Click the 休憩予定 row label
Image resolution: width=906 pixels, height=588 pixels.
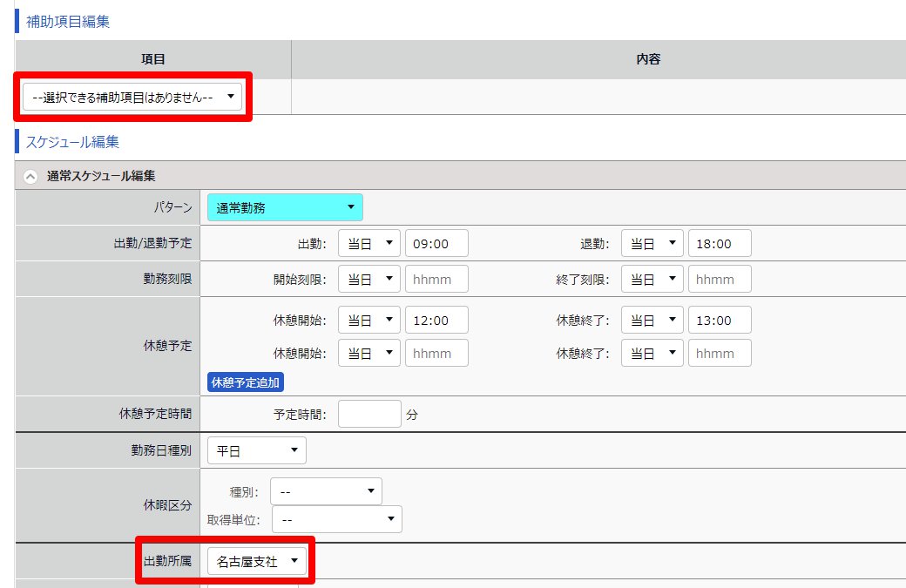167,346
